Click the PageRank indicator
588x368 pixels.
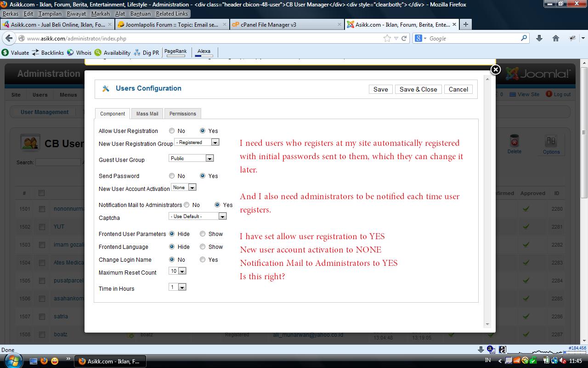coord(175,52)
